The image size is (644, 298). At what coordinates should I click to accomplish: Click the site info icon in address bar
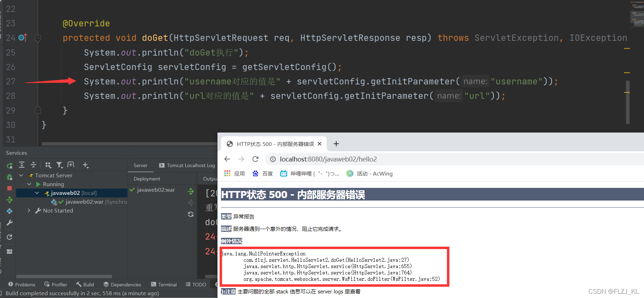(x=273, y=159)
